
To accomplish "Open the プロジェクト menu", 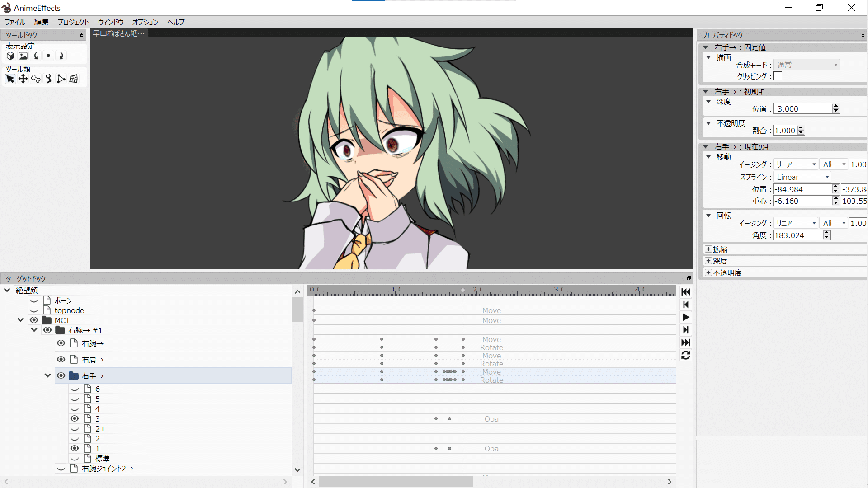I will (x=73, y=22).
